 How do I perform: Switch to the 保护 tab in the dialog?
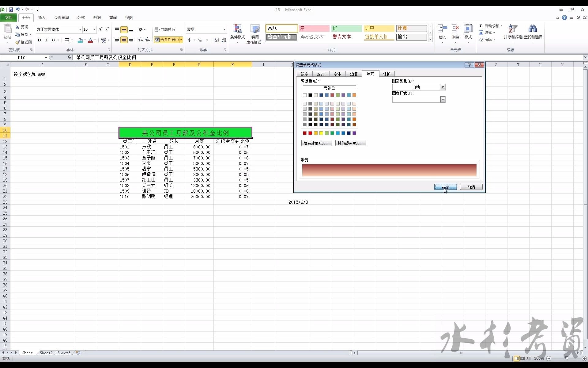point(387,74)
